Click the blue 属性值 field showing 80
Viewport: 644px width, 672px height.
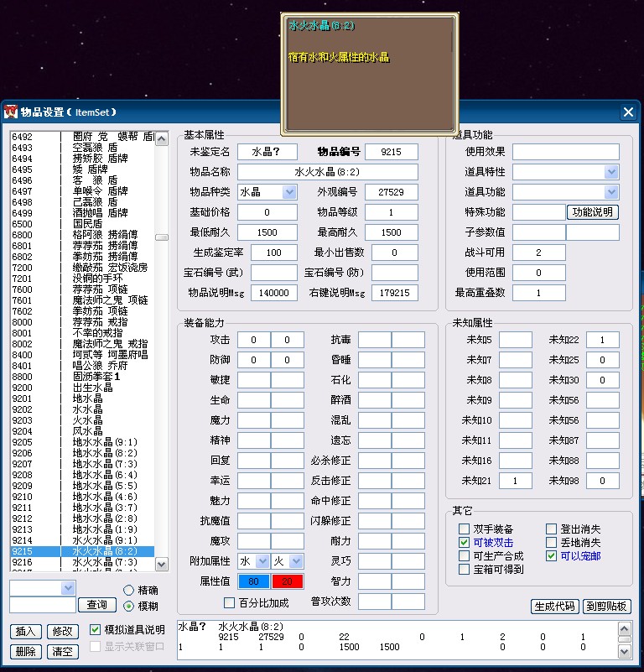[x=253, y=581]
